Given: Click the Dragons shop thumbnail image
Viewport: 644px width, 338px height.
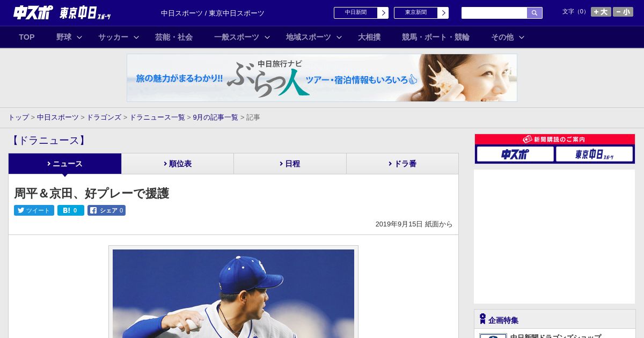Looking at the screenshot, I should (x=493, y=336).
